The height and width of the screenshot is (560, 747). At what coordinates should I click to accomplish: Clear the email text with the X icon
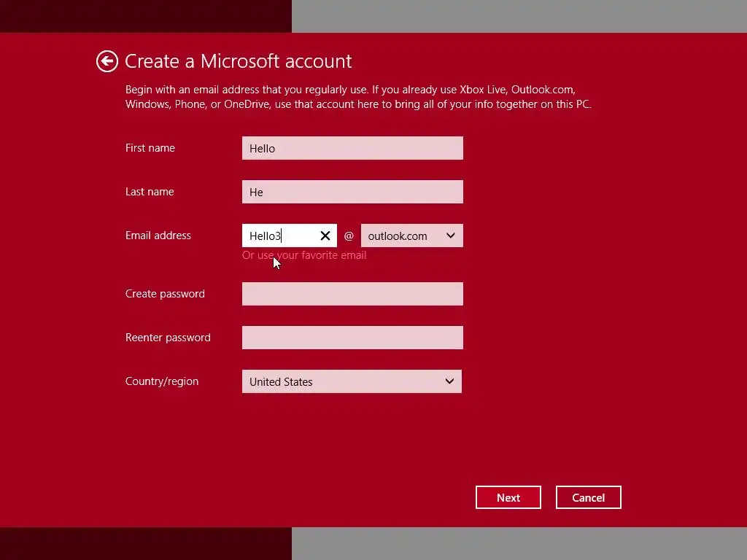[x=325, y=236]
